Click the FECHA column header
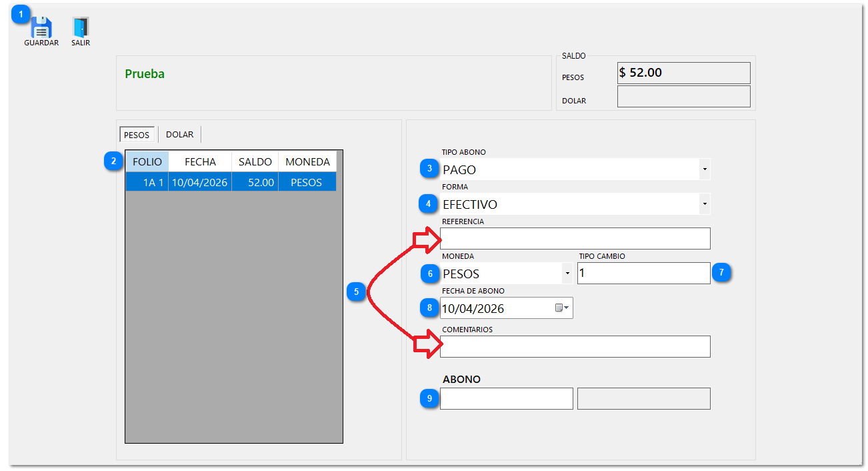This screenshot has width=868, height=471. pos(200,162)
